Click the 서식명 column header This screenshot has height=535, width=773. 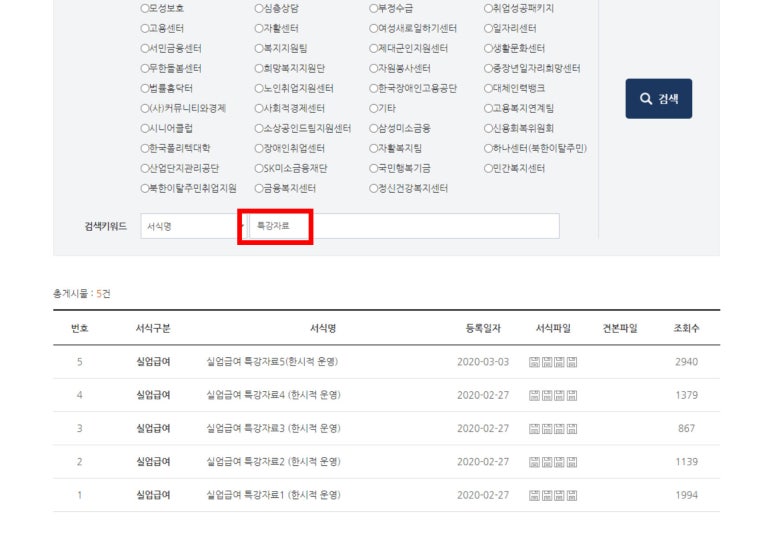pyautogui.click(x=323, y=328)
